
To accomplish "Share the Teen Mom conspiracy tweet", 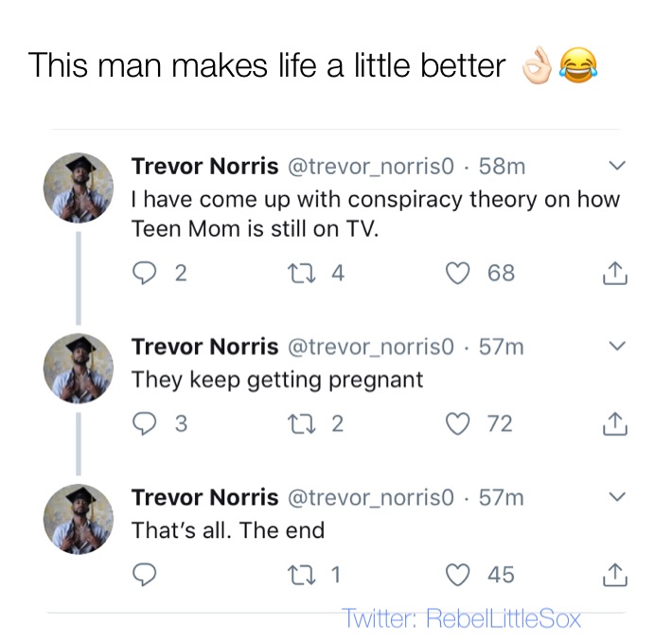I will [614, 274].
